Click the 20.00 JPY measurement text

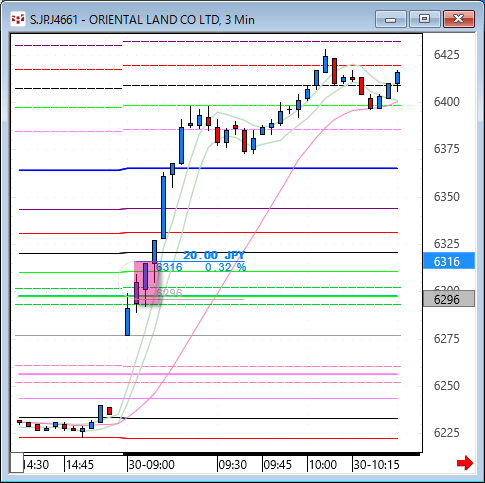(x=214, y=255)
